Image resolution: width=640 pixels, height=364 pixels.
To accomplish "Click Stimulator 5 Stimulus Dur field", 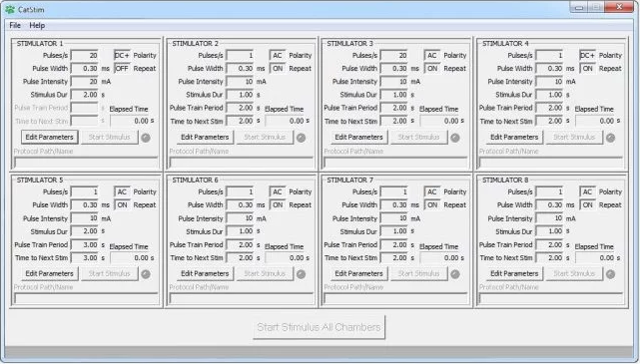I will (84, 231).
